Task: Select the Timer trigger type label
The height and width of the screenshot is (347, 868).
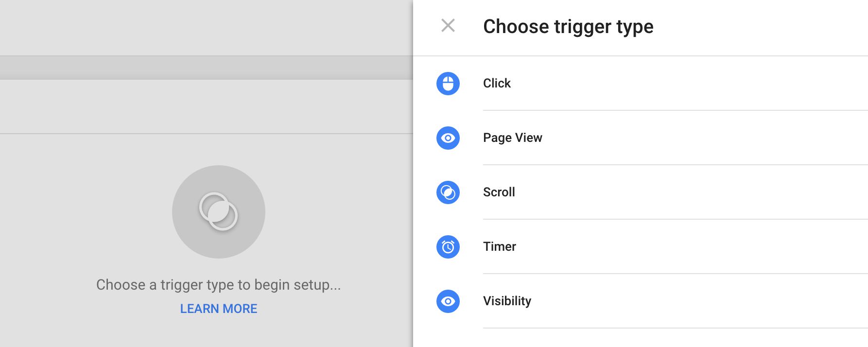Action: [499, 246]
